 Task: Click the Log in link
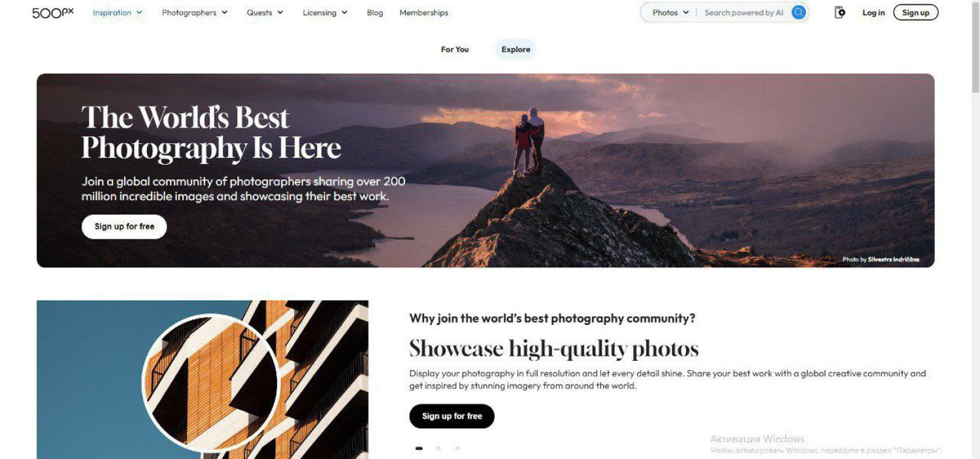(874, 12)
